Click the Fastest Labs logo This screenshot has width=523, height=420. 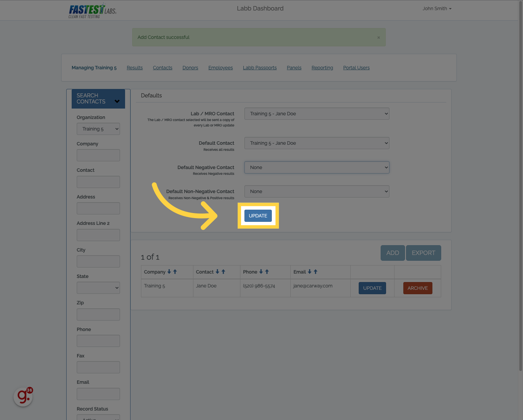tap(92, 11)
